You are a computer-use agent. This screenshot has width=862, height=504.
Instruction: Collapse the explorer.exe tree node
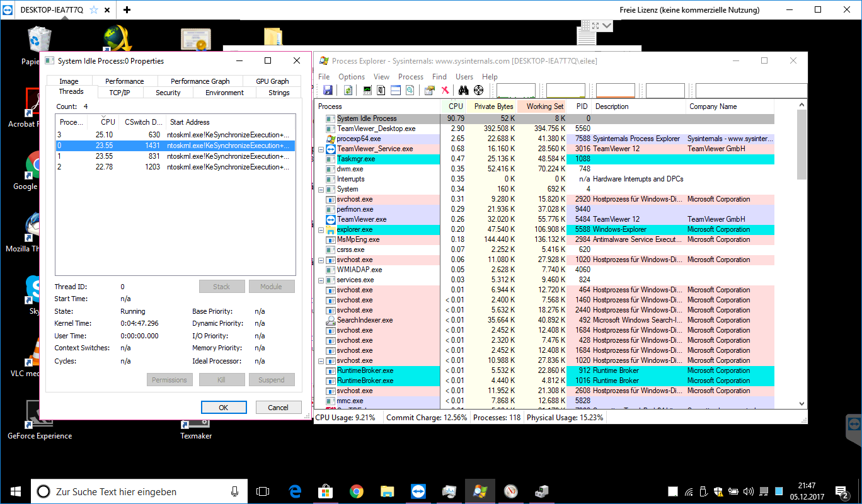pos(321,229)
